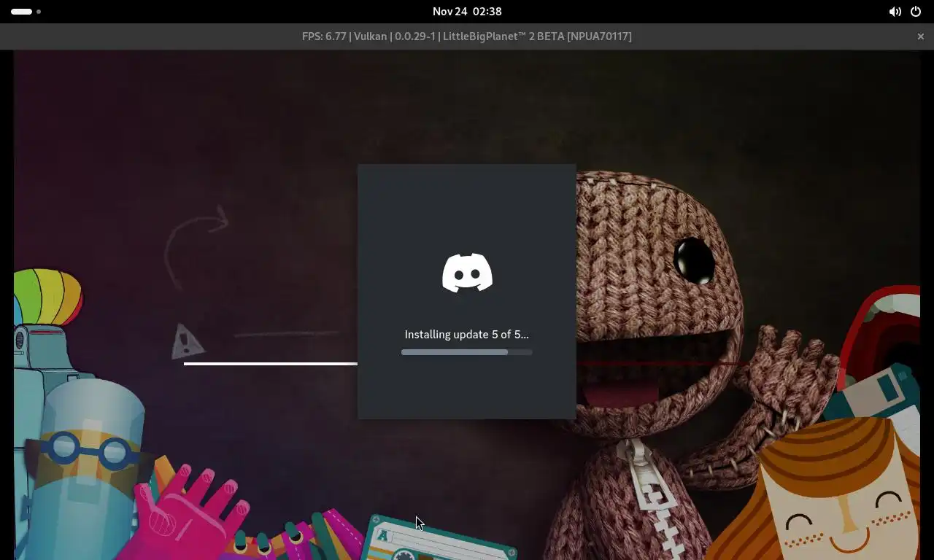The width and height of the screenshot is (934, 560).
Task: Click the game warning triangle icon
Action: point(188,341)
